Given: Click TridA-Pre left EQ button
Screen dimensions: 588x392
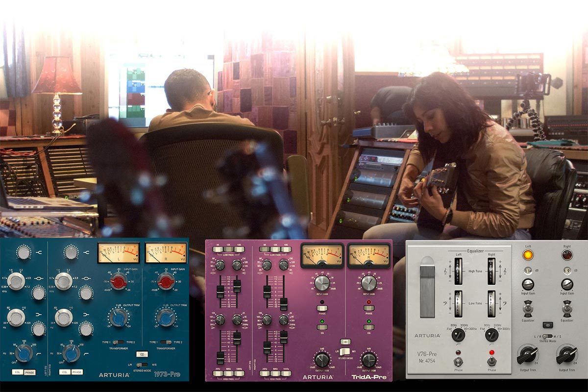Looking at the screenshot, I should tap(322, 327).
